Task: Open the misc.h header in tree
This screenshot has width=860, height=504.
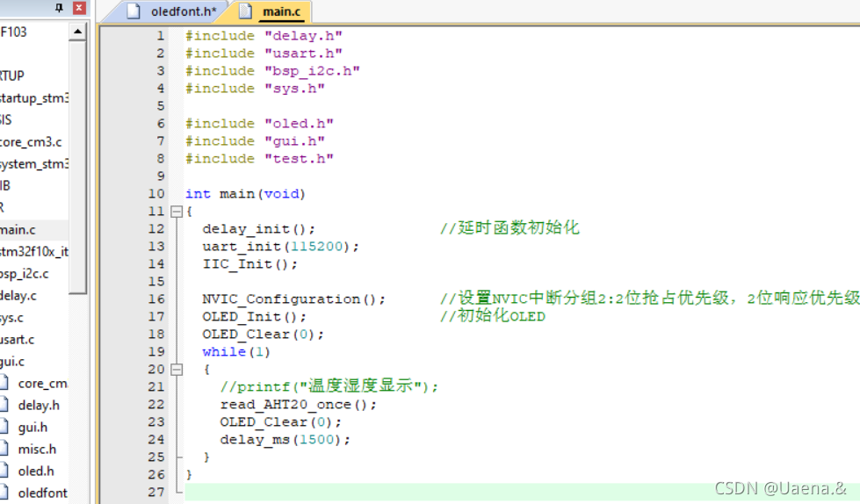Action: coord(37,450)
